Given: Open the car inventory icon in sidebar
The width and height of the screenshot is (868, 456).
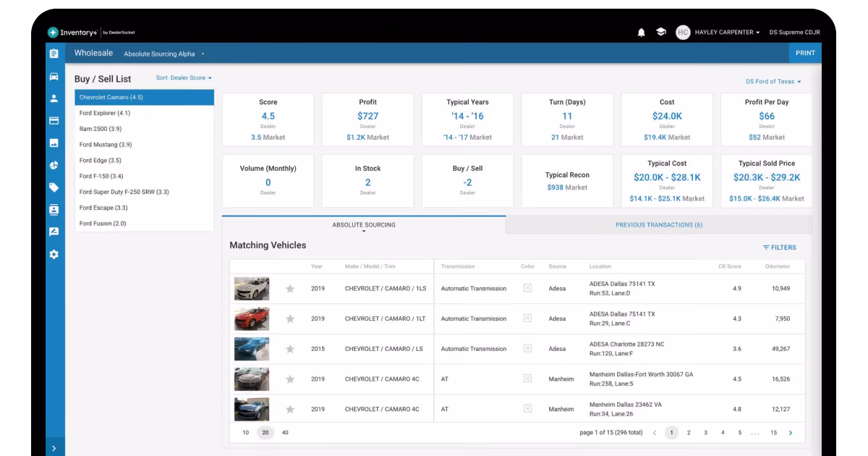Looking at the screenshot, I should tap(54, 76).
